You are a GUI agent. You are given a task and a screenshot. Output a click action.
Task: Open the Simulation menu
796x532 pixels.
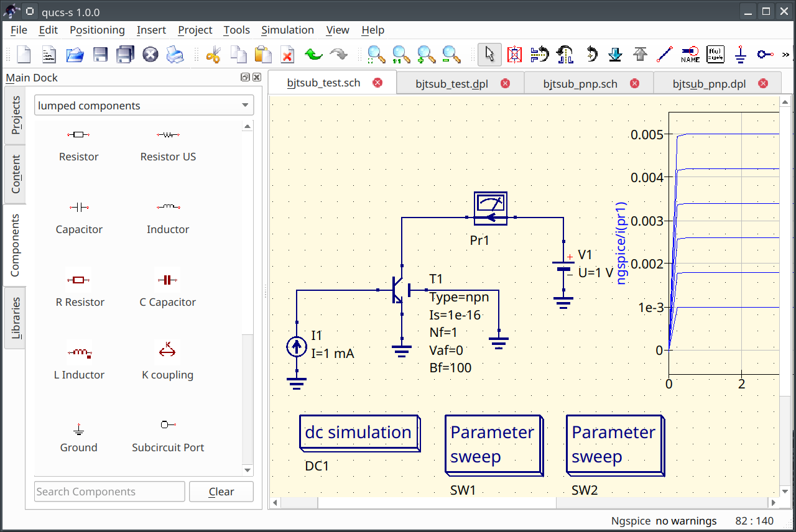[287, 30]
